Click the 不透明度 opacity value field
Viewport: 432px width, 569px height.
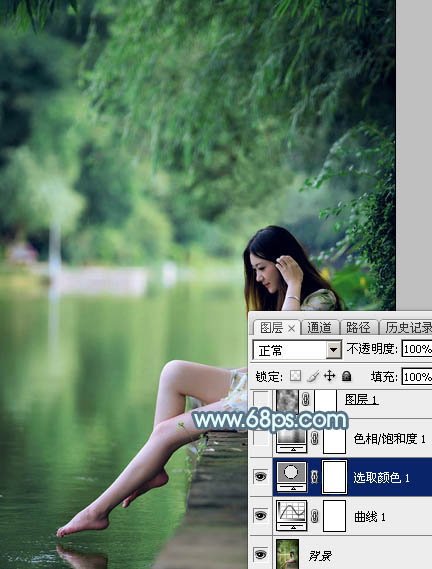[x=417, y=349]
